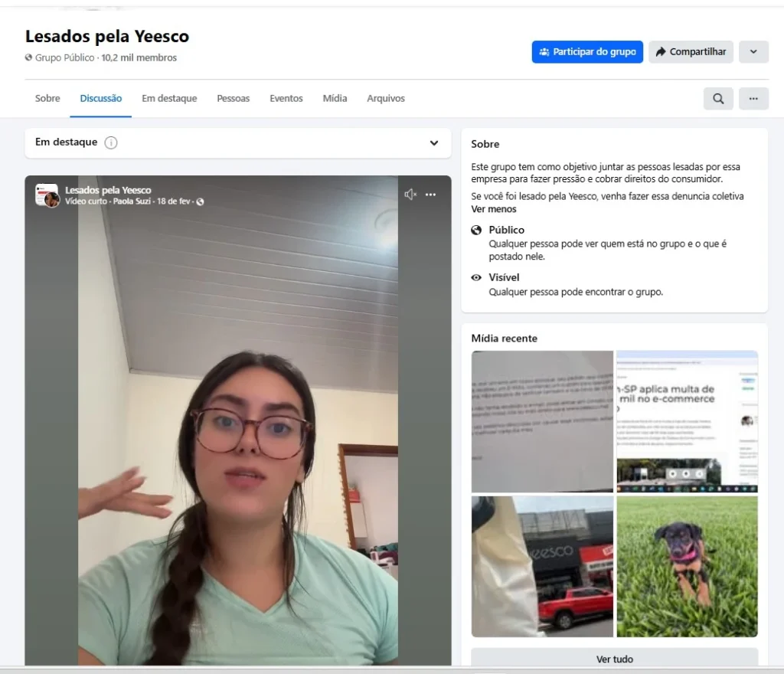Play the featured short video
The width and height of the screenshot is (784, 674).
coord(238,420)
